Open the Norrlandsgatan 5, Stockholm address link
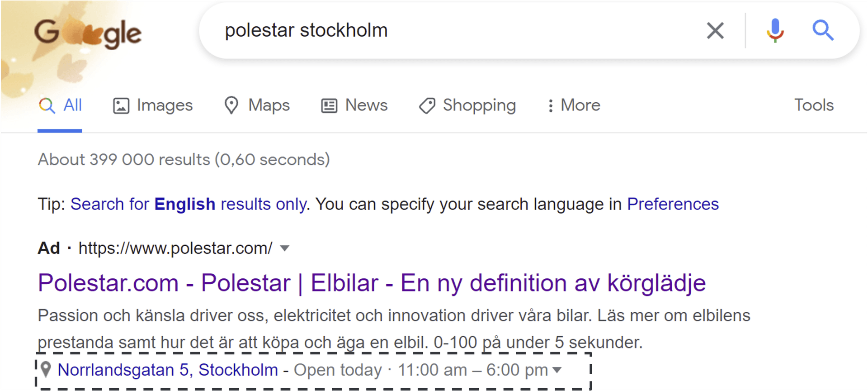 click(x=168, y=370)
